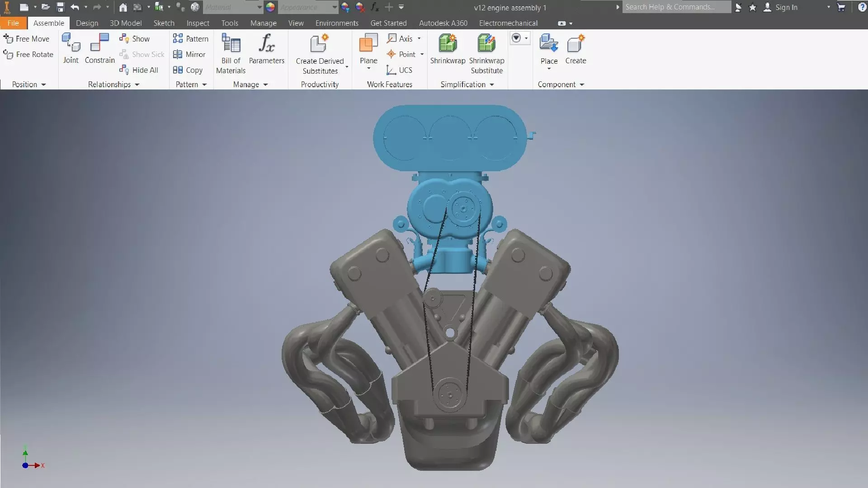Switch to the Sketch tab
Image resolution: width=868 pixels, height=488 pixels.
coord(164,23)
